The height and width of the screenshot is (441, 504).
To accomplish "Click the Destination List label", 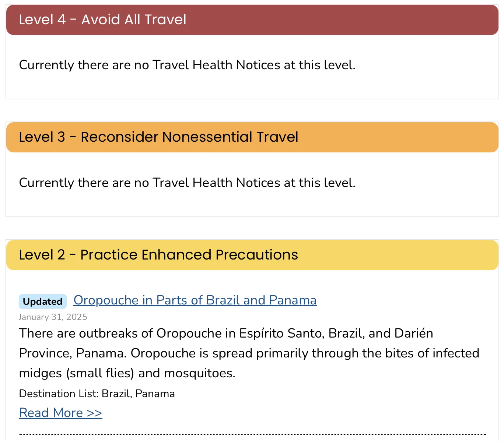I will click(59, 394).
